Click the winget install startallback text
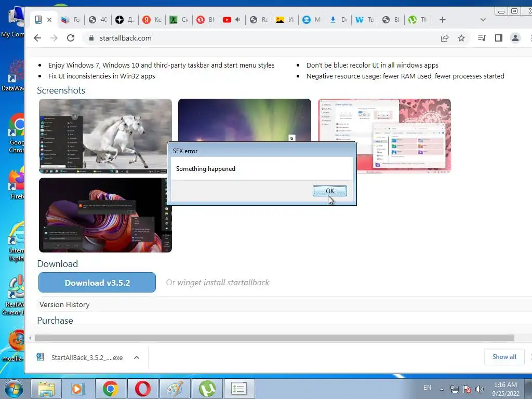The height and width of the screenshot is (399, 532). [x=223, y=283]
